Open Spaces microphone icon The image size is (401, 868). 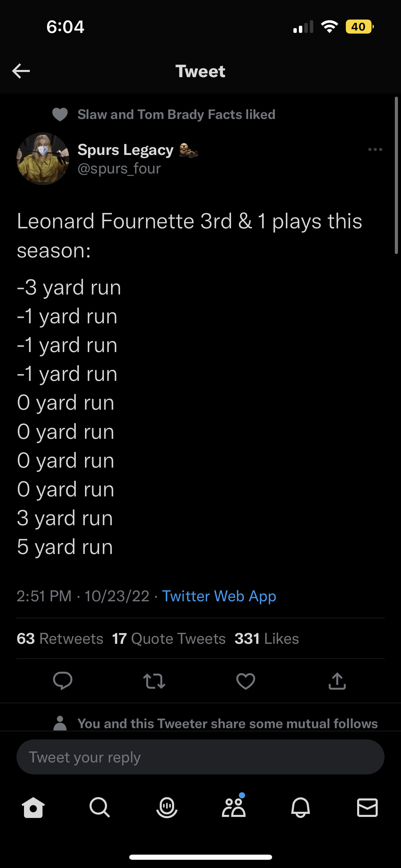tap(167, 808)
